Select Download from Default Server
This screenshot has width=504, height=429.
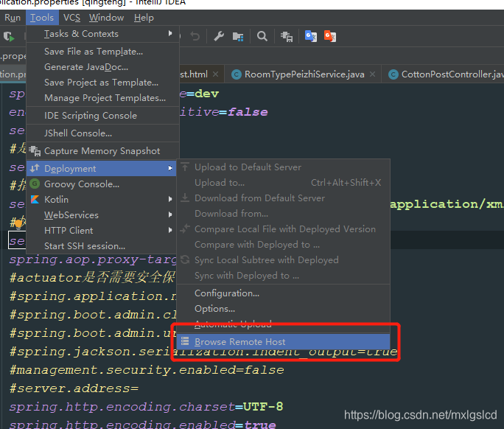[283, 198]
